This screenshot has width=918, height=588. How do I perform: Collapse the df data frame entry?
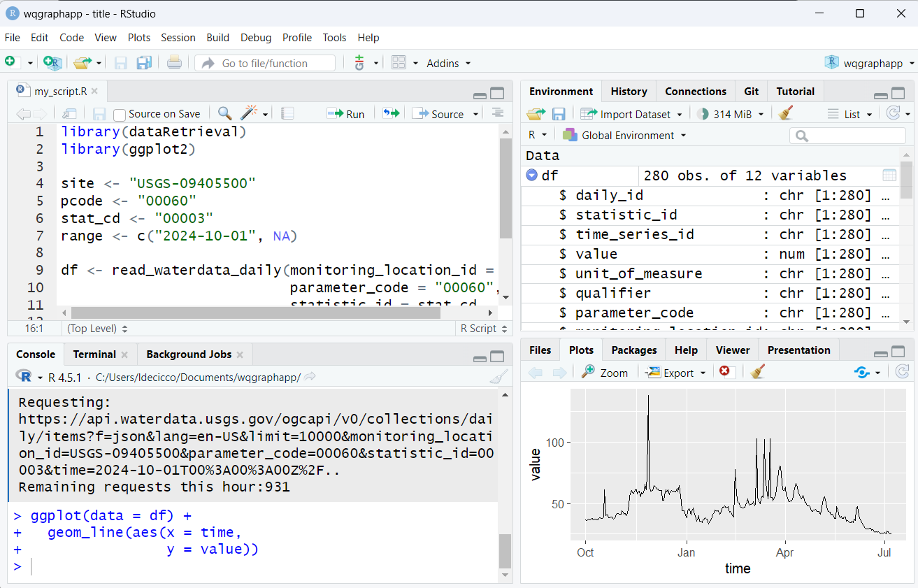[x=531, y=175]
